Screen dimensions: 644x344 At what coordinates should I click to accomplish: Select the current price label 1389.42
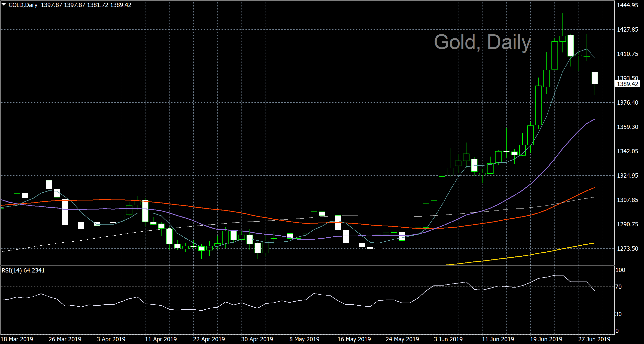(627, 84)
